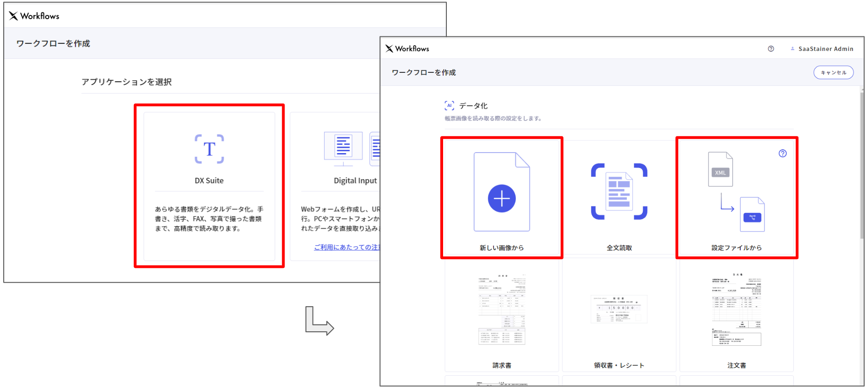Open the help question mark in header

(771, 49)
